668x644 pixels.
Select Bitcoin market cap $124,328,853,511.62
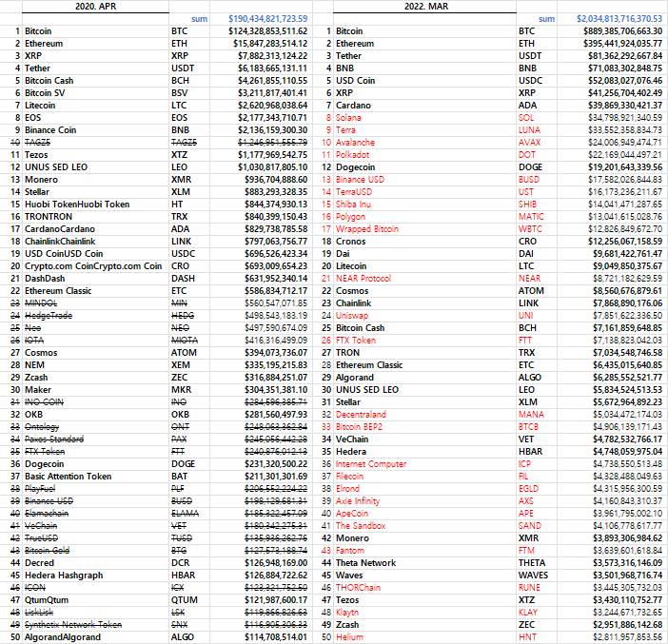pyautogui.click(x=267, y=31)
